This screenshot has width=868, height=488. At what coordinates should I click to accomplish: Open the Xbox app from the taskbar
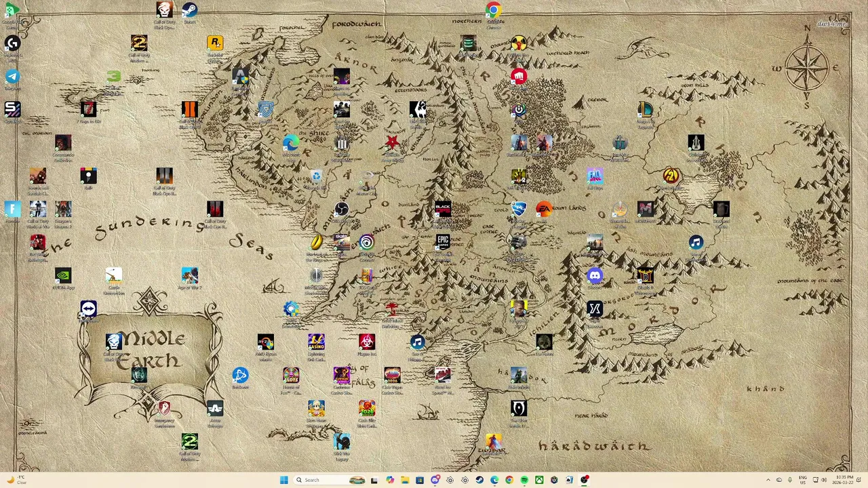click(539, 480)
